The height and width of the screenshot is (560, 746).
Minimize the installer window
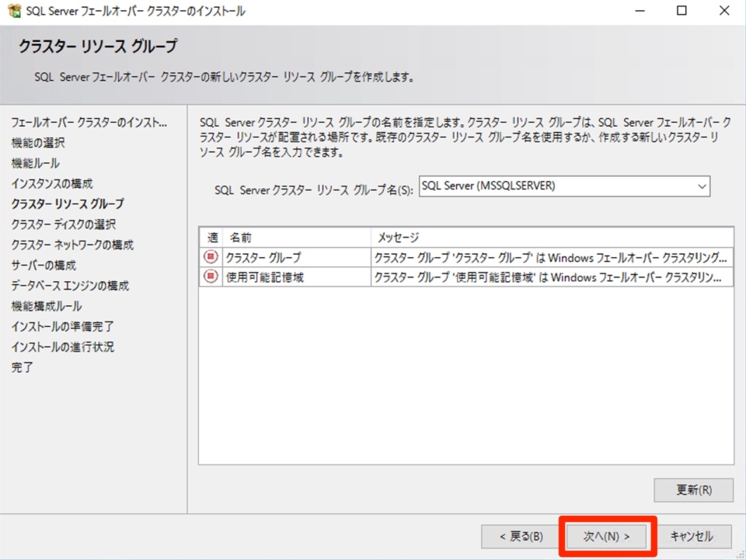(x=640, y=10)
